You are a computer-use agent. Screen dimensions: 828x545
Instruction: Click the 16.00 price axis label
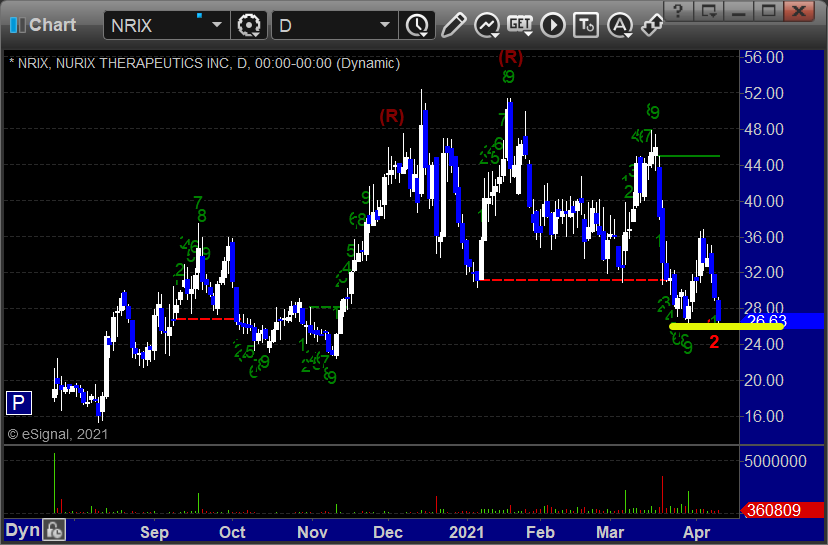coord(764,416)
